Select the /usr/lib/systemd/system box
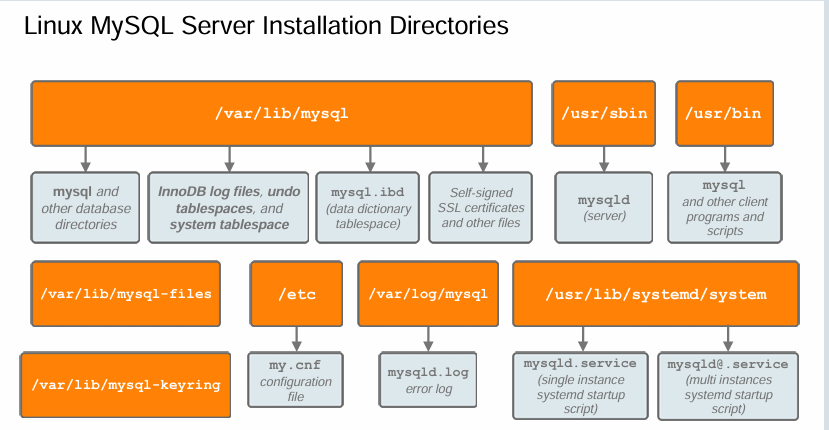The image size is (829, 430). pyautogui.click(x=655, y=294)
